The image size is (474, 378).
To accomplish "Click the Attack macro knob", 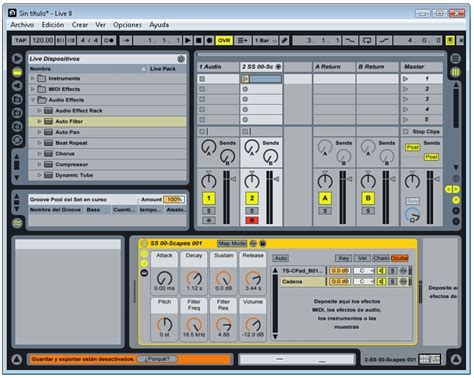I will click(164, 278).
